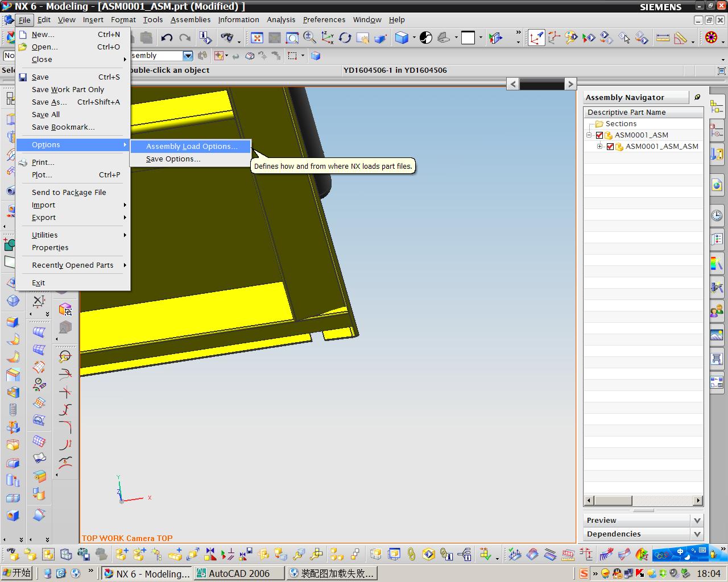The width and height of the screenshot is (728, 582).
Task: Click the right view scroll arrow button
Action: point(570,84)
